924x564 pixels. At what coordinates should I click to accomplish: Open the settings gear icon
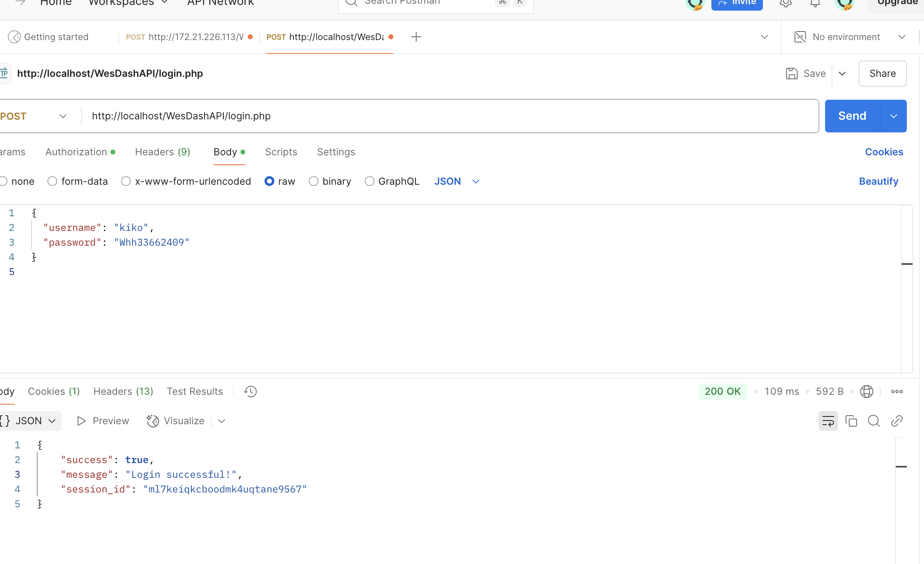(785, 3)
